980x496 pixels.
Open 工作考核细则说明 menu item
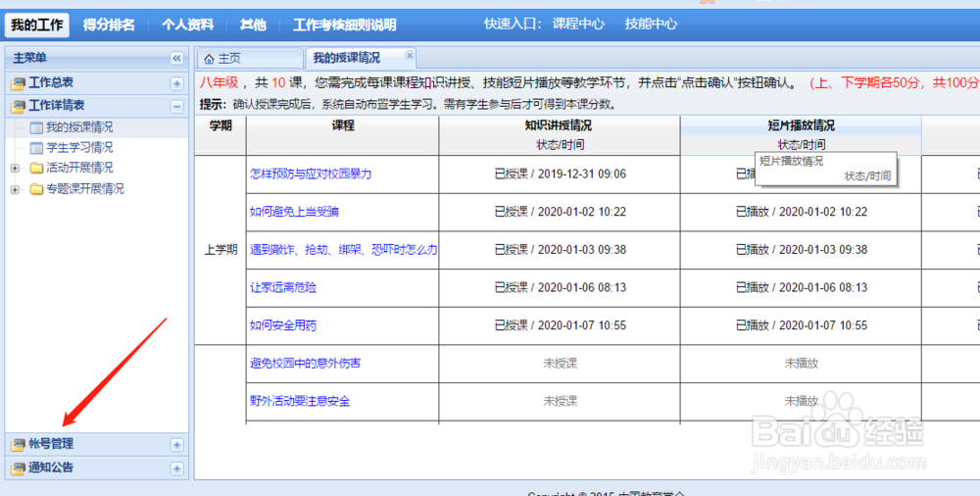[x=345, y=25]
